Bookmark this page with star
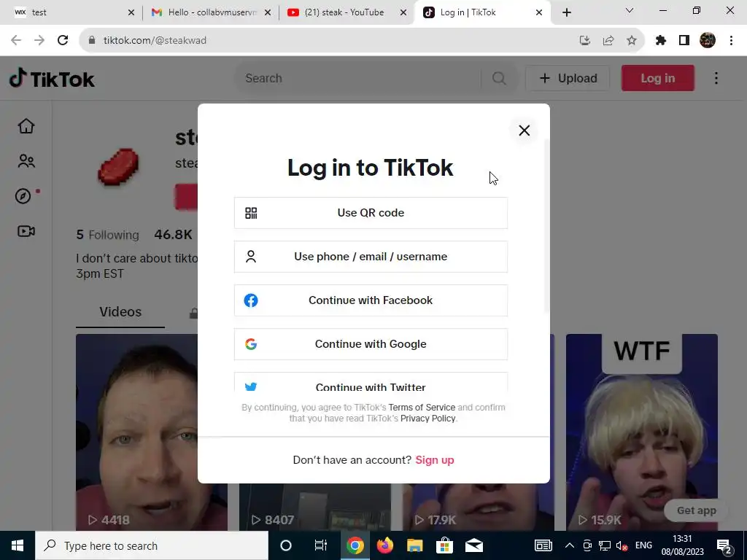Viewport: 747px width, 560px height. tap(632, 41)
